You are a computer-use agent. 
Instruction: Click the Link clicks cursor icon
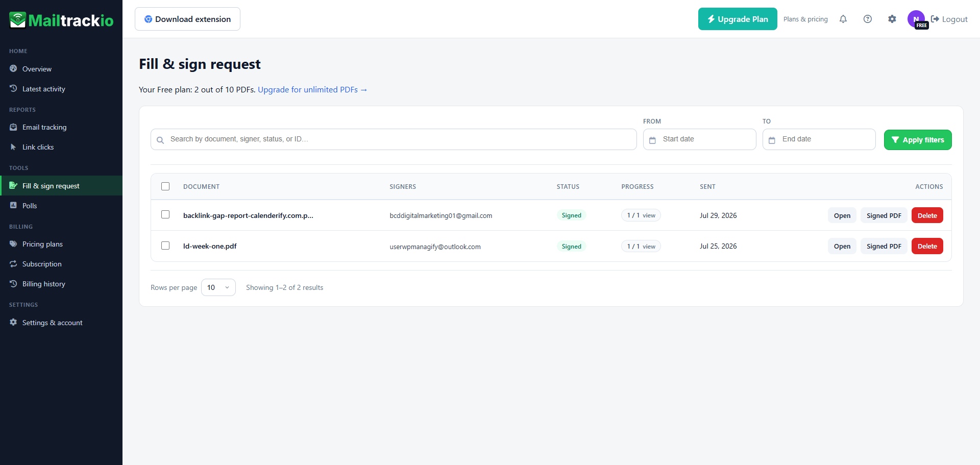click(x=13, y=147)
